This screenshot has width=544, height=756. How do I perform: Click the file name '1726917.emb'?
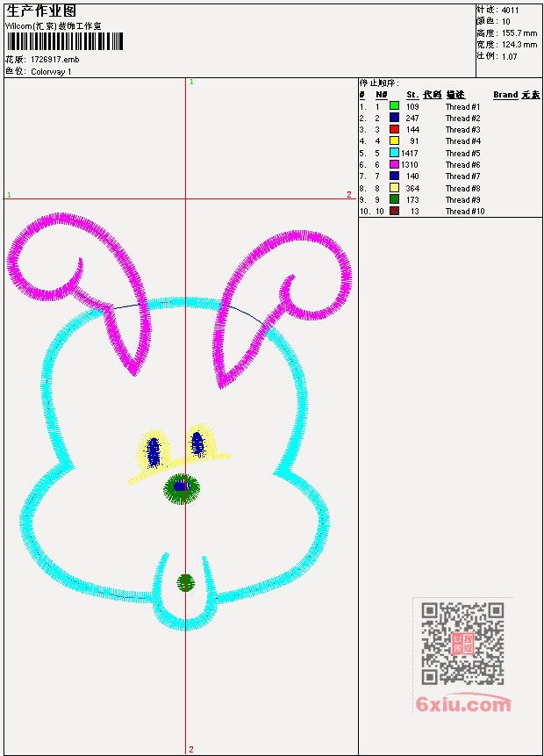point(55,60)
